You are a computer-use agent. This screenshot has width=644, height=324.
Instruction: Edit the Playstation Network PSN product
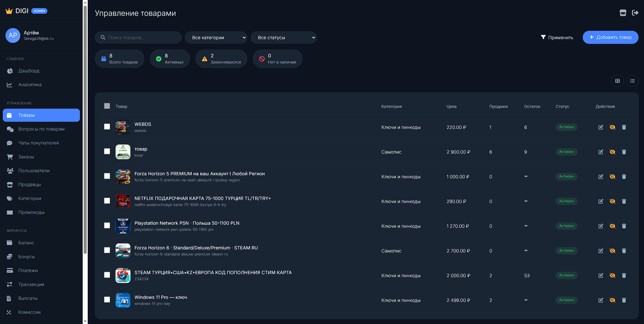pos(601,226)
